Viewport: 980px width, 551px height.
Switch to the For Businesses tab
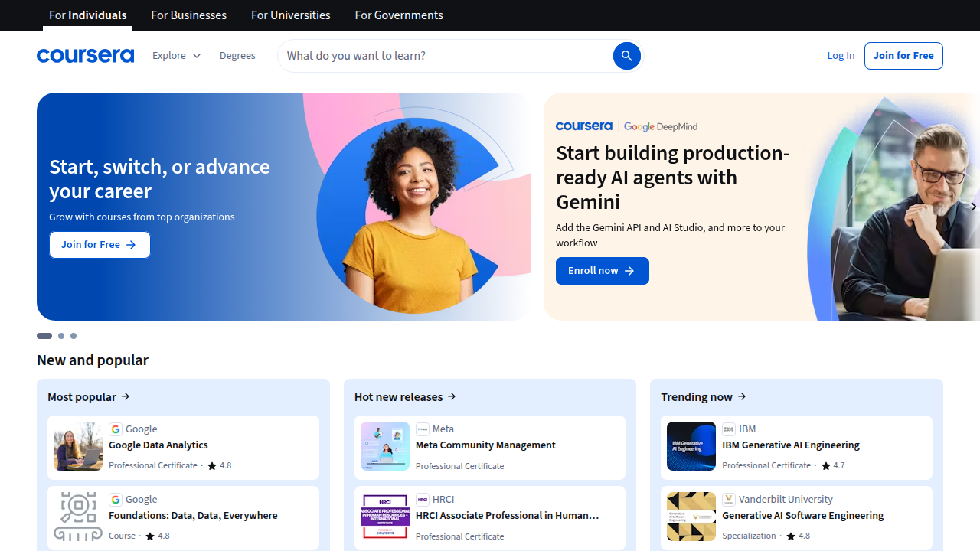(189, 15)
